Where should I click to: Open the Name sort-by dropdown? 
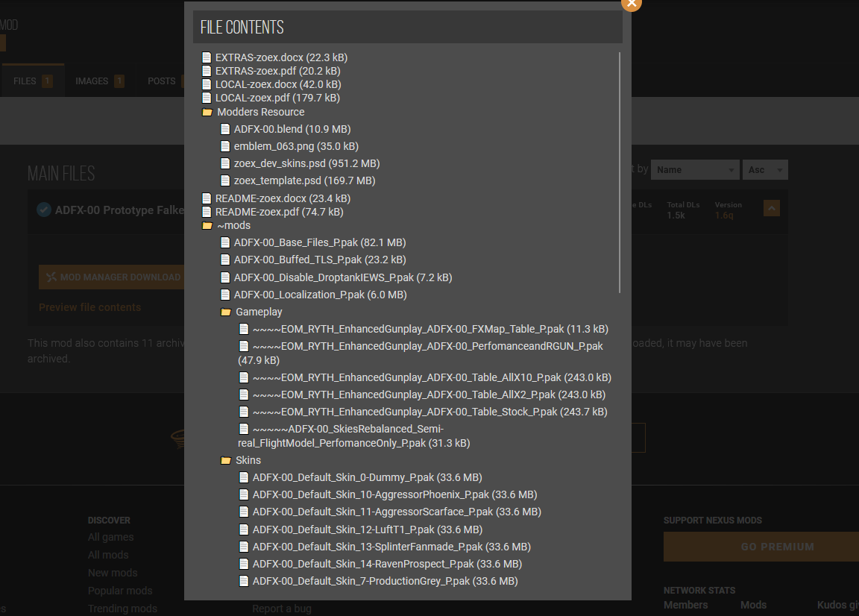695,170
